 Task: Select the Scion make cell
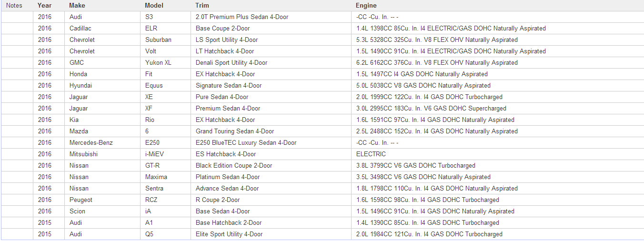(x=77, y=212)
